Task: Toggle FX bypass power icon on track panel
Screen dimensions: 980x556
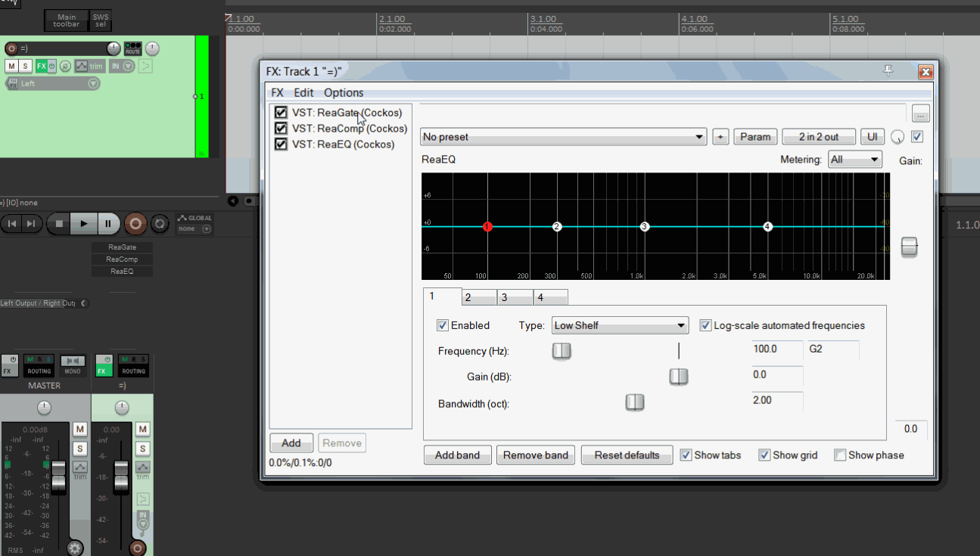Action: pyautogui.click(x=51, y=67)
